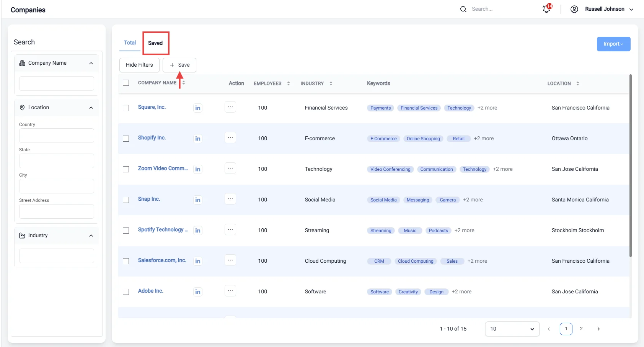Click the Hide Filters button
Screen dimensions: 644x347
139,65
